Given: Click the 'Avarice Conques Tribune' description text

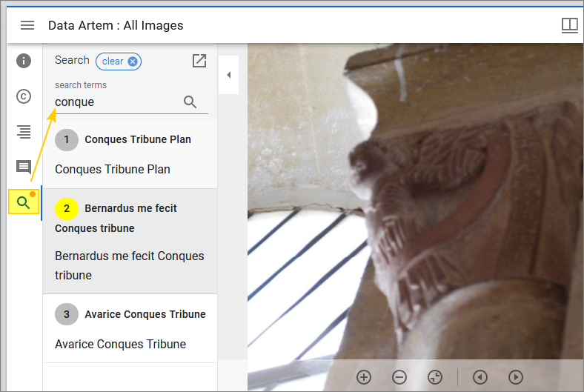Looking at the screenshot, I should tap(120, 344).
